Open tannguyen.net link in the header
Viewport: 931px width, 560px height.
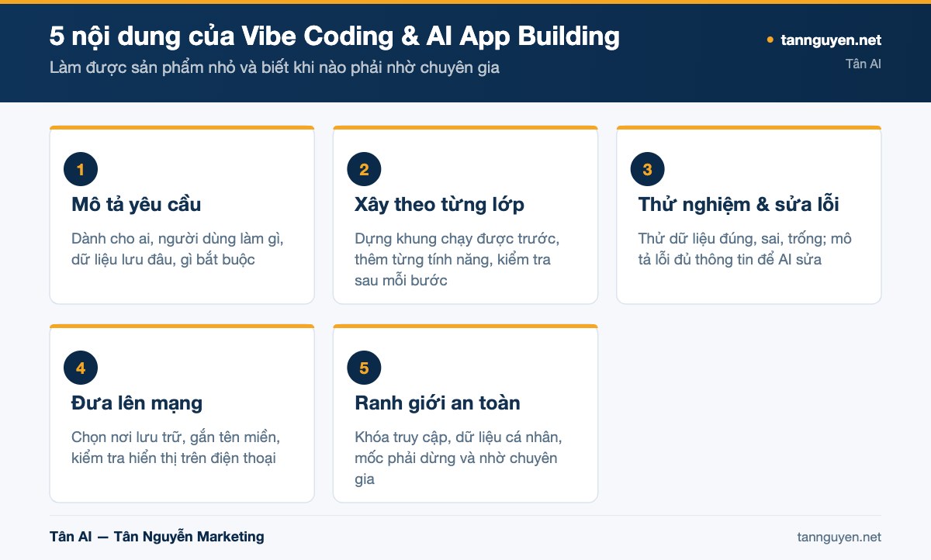[x=831, y=40]
